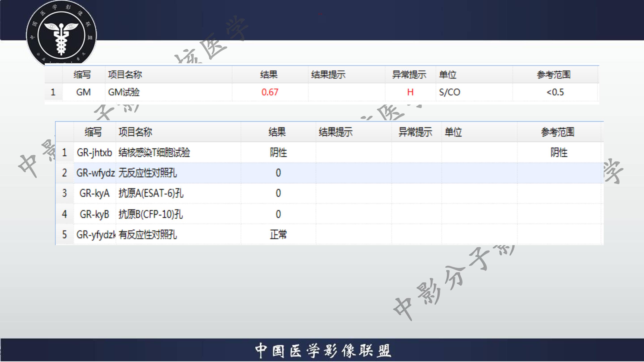Image resolution: width=644 pixels, height=362 pixels.
Task: Click the 阴性 reference range cell
Action: pyautogui.click(x=559, y=152)
